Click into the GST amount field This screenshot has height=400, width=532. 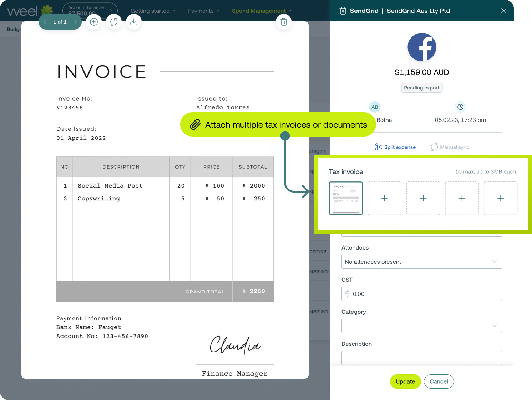pyautogui.click(x=425, y=294)
